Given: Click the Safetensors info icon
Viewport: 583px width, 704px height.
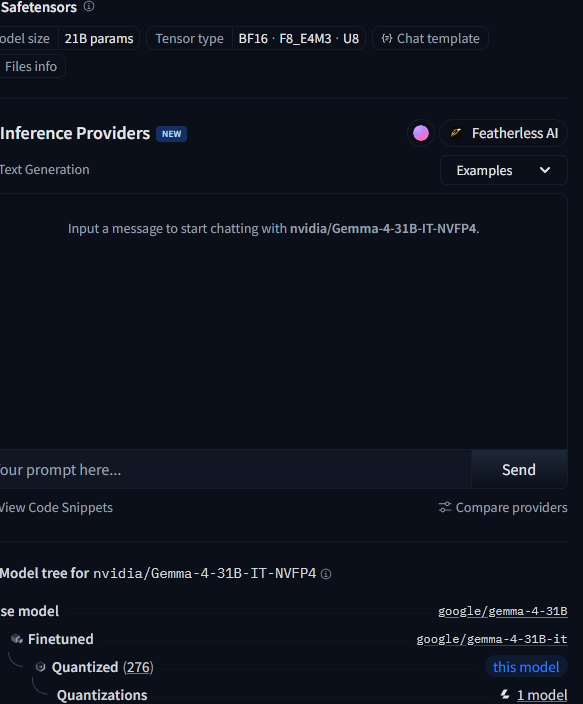Looking at the screenshot, I should 89,6.
